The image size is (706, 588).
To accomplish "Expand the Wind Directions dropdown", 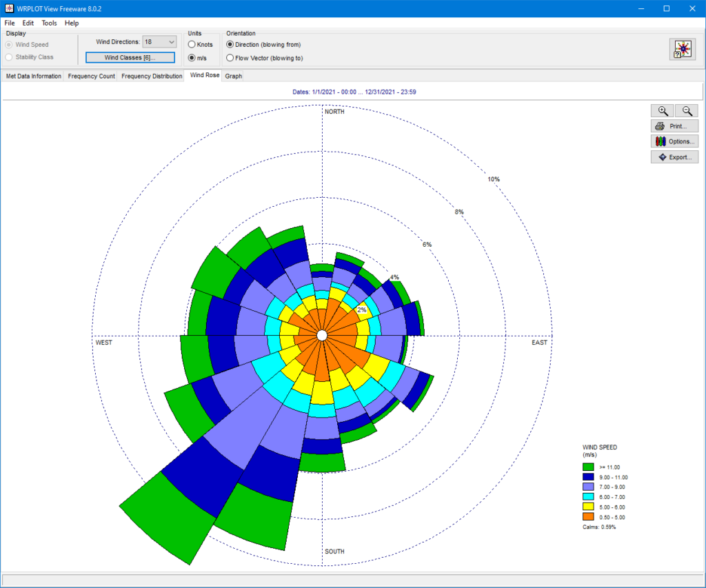I will tap(172, 42).
